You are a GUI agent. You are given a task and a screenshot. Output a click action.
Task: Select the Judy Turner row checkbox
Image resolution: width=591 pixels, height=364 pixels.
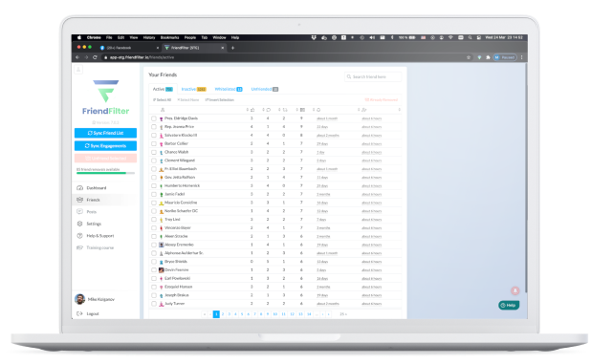point(154,304)
